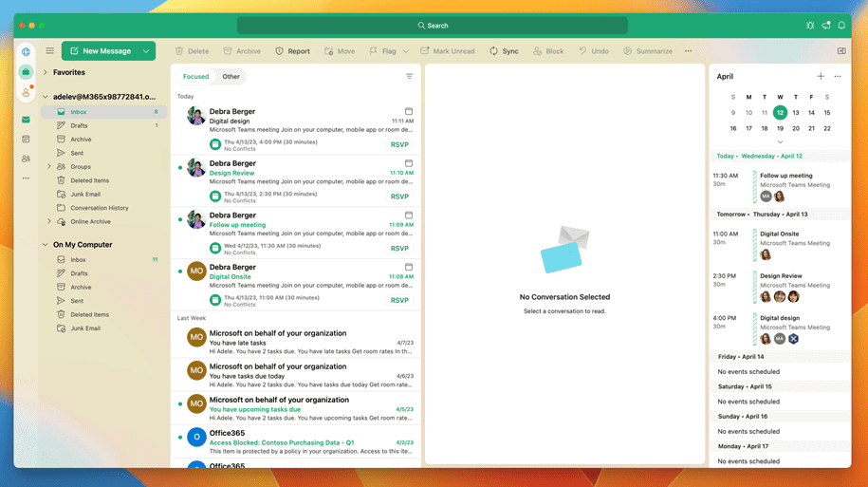Open Sent under On My Computer
Viewport: 868px width, 487px height.
(x=104, y=301)
